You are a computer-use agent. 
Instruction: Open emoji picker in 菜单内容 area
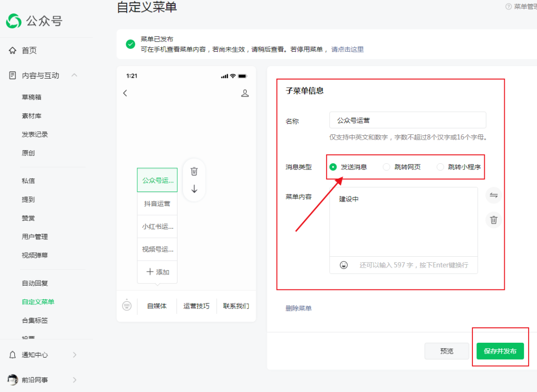click(343, 264)
